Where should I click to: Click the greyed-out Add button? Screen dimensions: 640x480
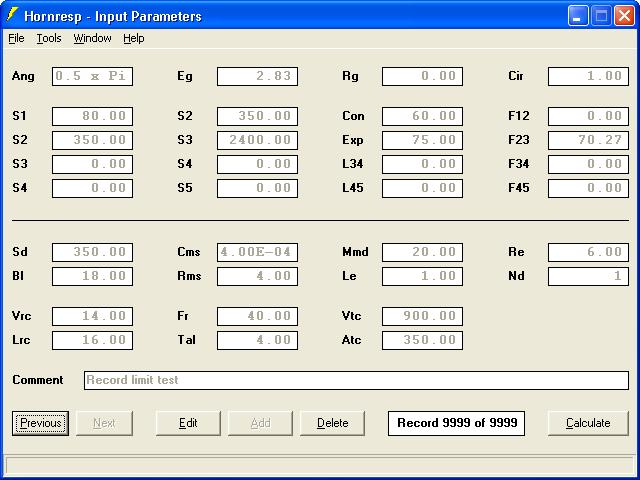click(x=260, y=423)
